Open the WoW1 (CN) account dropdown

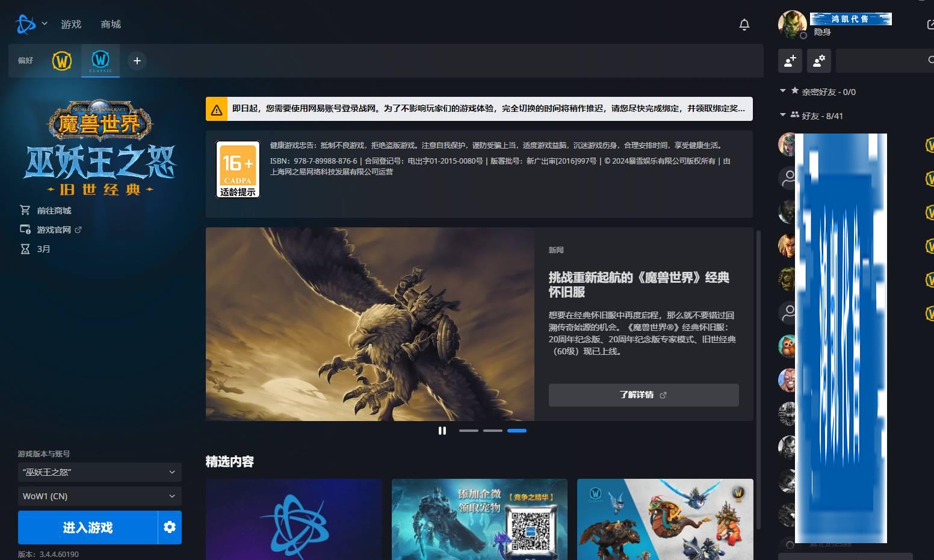click(100, 496)
